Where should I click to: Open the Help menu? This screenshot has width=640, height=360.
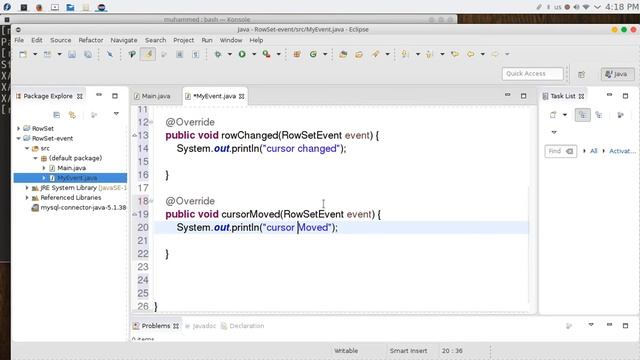(x=256, y=40)
